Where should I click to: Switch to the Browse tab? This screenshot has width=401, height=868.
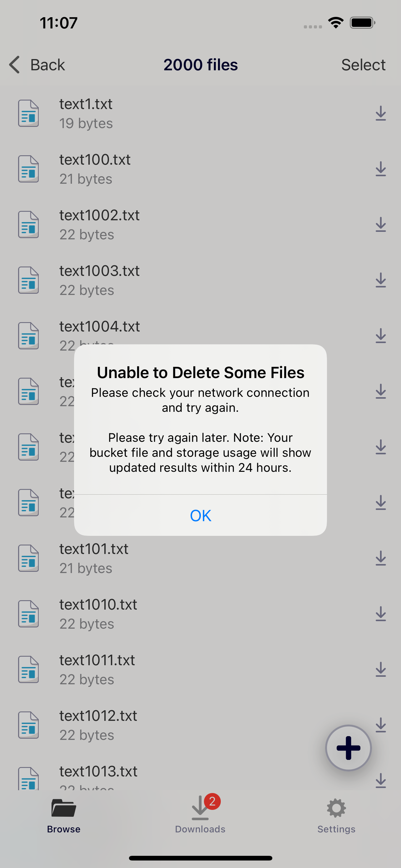pos(64,816)
